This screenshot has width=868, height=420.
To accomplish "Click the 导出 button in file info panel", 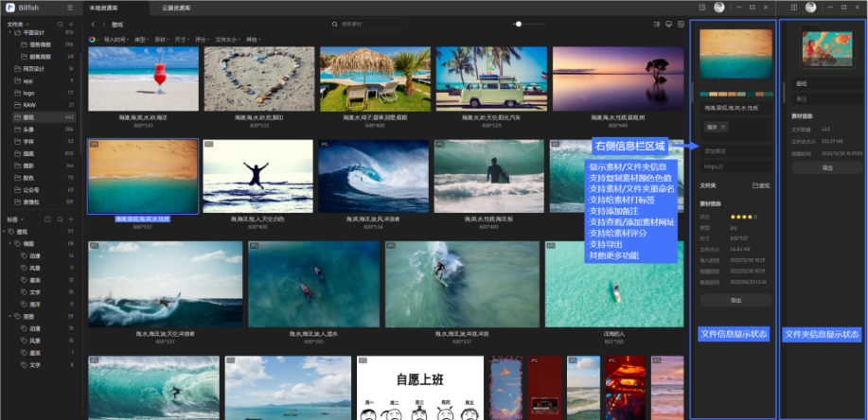I will click(x=735, y=300).
